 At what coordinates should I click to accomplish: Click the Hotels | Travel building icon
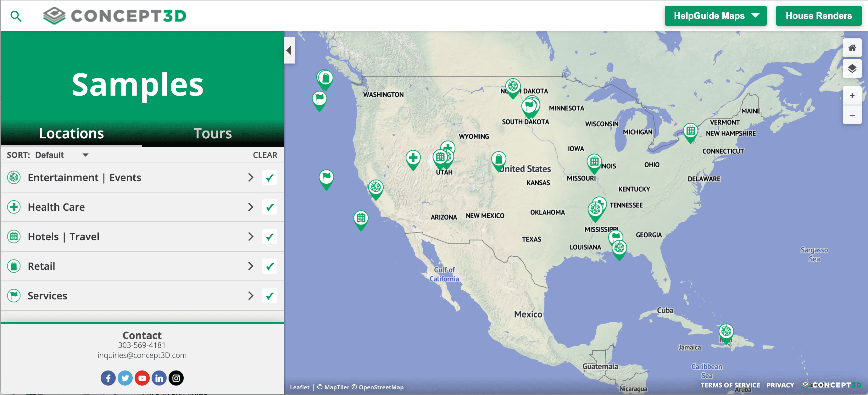14,236
